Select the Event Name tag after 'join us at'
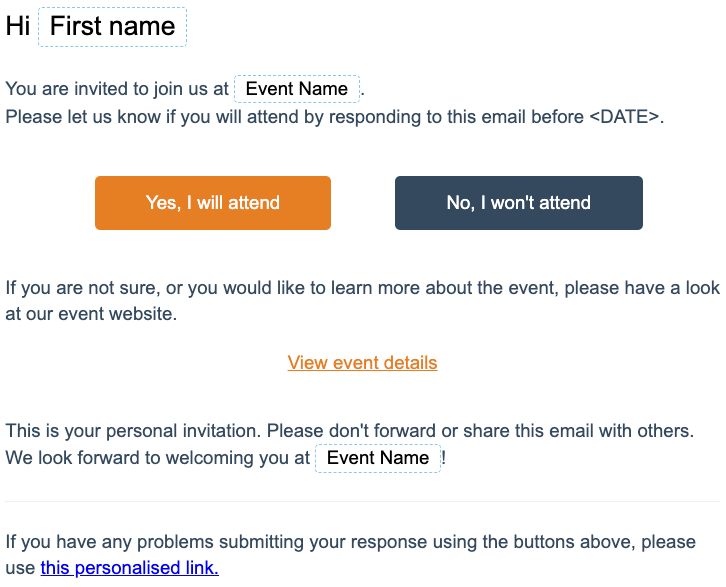 pyautogui.click(x=297, y=88)
